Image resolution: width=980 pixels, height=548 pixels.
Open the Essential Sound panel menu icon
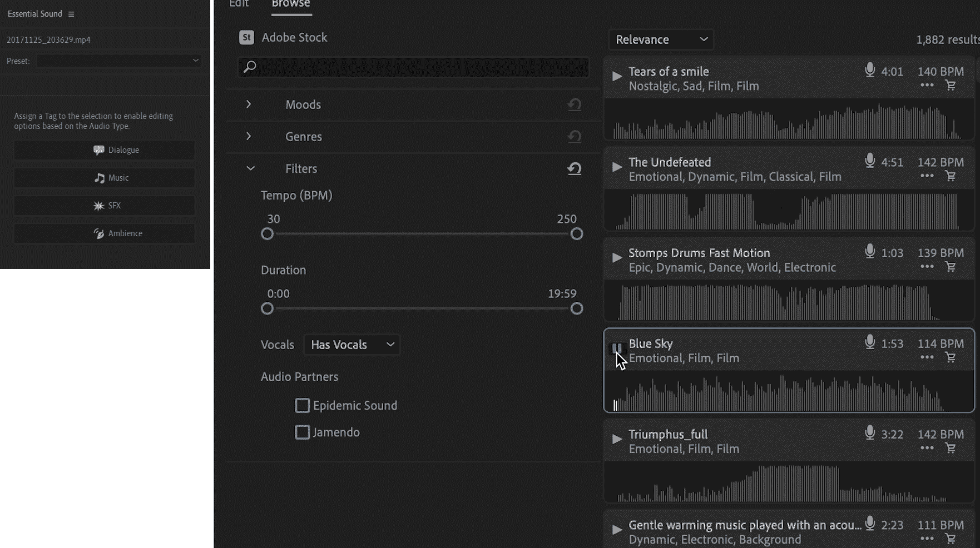point(71,14)
